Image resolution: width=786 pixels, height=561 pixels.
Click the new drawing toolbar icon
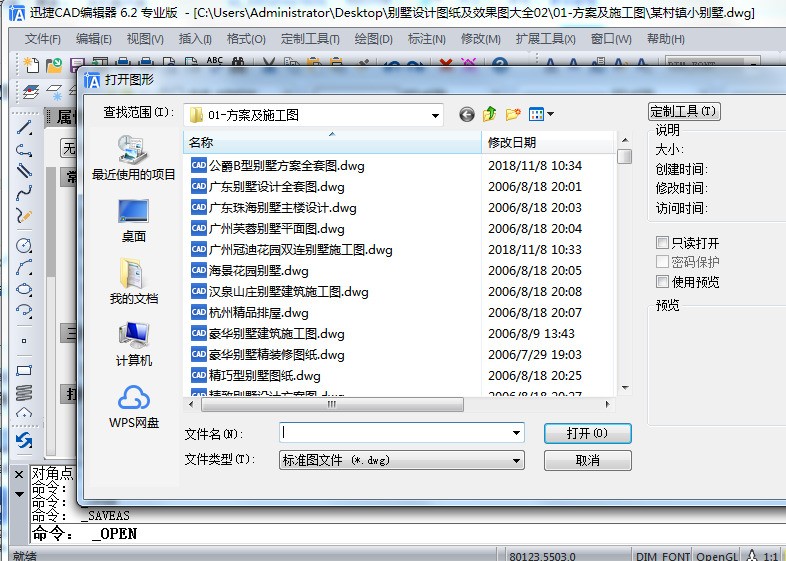click(31, 65)
